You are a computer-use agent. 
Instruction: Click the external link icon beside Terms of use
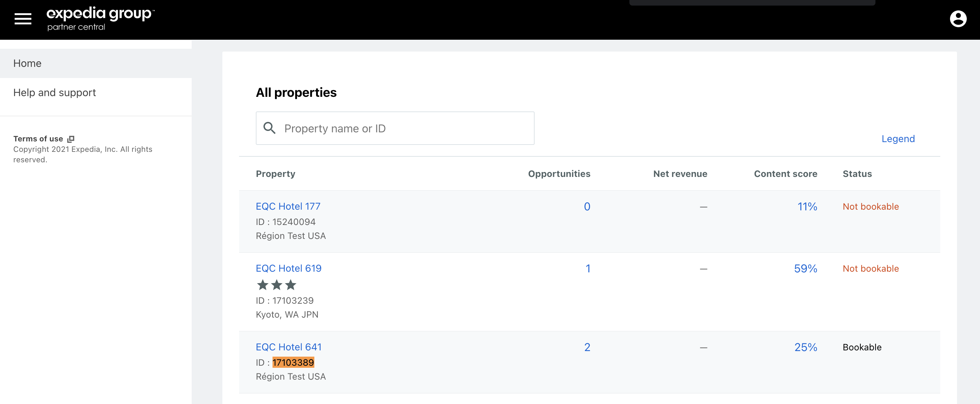pyautogui.click(x=71, y=139)
